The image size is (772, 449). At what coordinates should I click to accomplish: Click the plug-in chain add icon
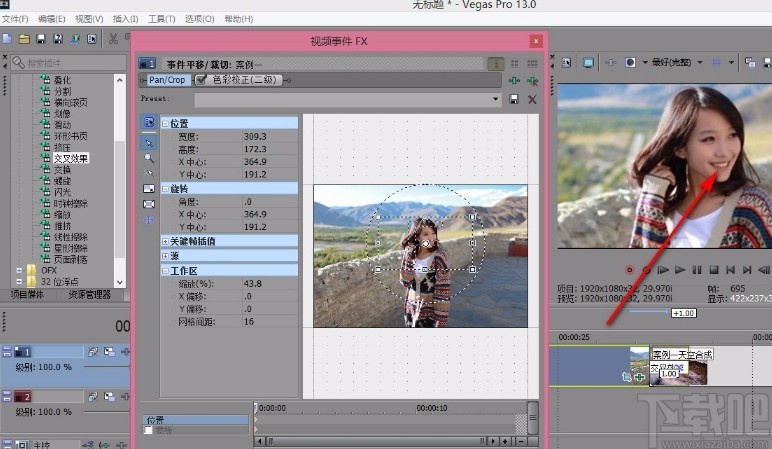coord(514,80)
